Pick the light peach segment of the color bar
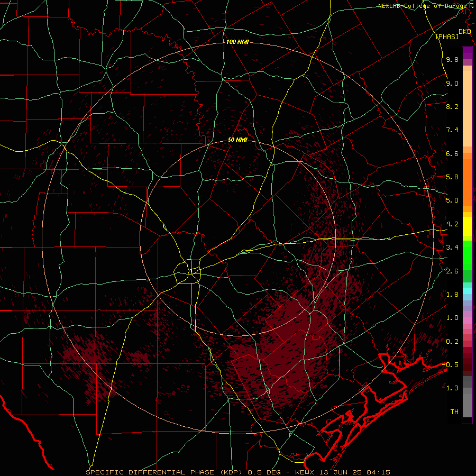 tap(467, 108)
